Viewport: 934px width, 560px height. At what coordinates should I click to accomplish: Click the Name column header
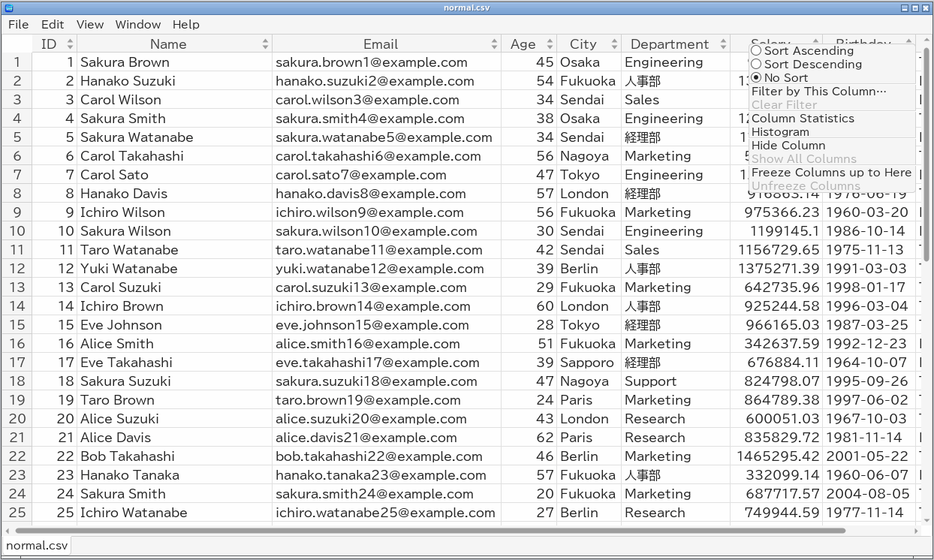[x=174, y=44]
